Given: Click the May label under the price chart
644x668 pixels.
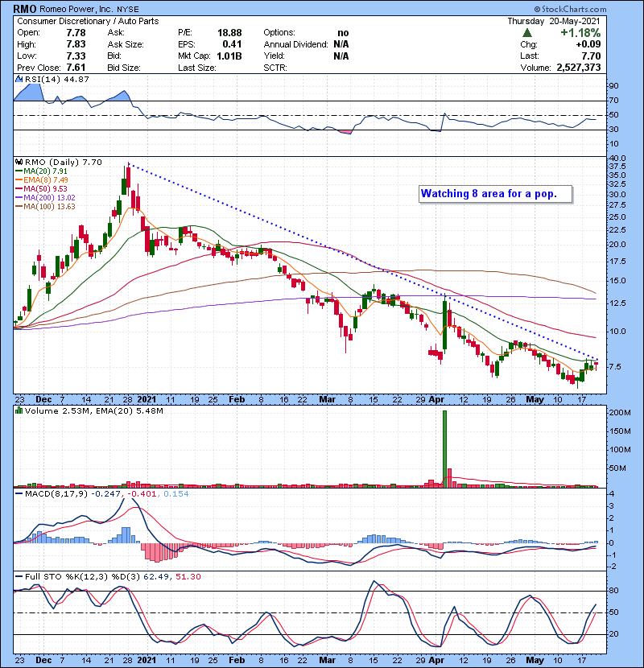Looking at the screenshot, I should click(x=535, y=400).
